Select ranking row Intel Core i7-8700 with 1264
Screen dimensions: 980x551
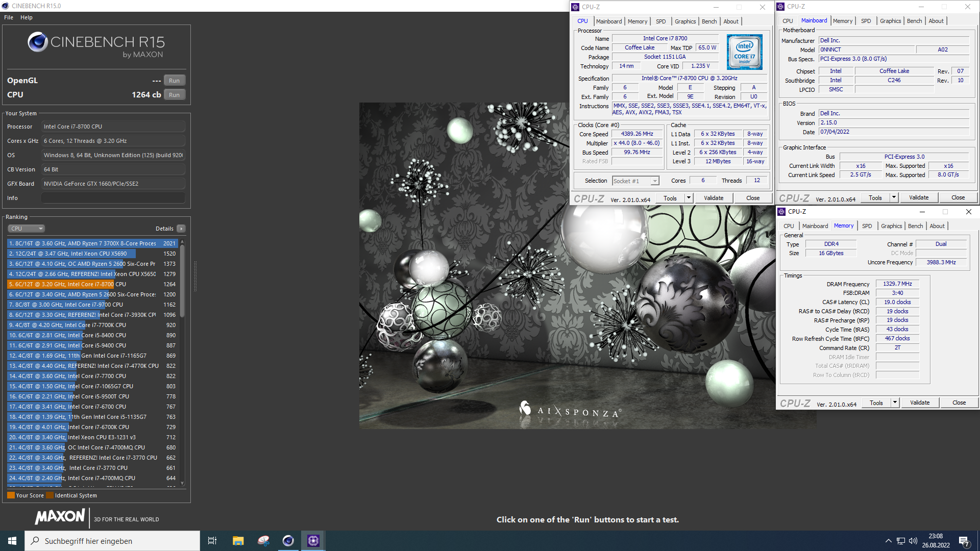click(92, 284)
